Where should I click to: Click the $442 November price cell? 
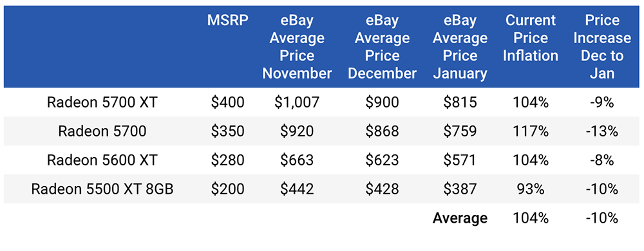(x=297, y=189)
